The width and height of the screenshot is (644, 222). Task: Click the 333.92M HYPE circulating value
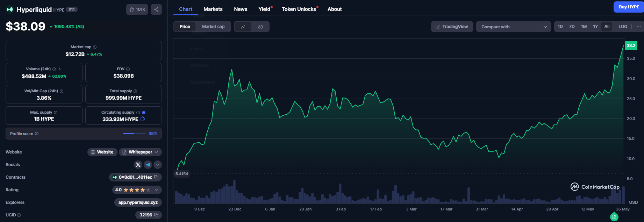click(x=120, y=119)
